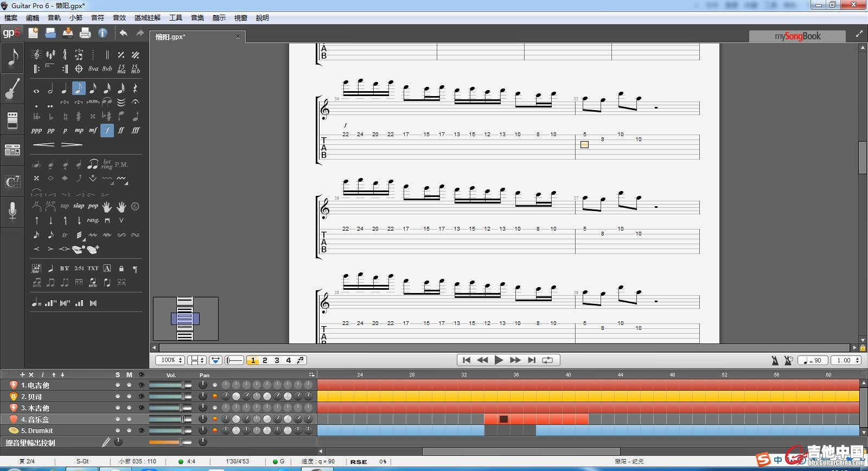The image size is (868, 471).
Task: Click the treble clef icon in the toolbar
Action: tap(36, 55)
